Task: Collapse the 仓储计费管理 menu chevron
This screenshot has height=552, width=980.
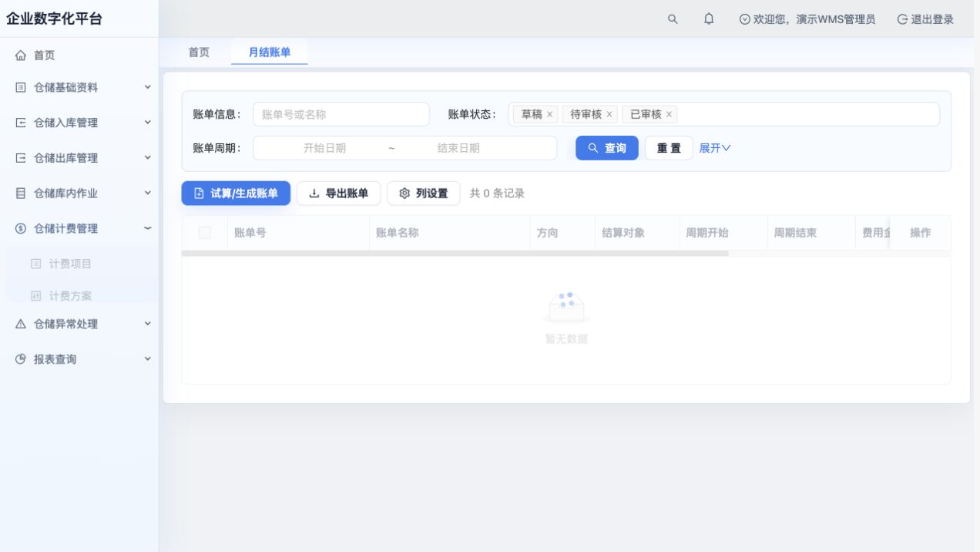Action: 148,228
